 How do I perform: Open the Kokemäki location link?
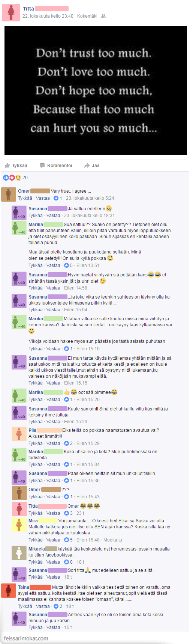(87, 16)
